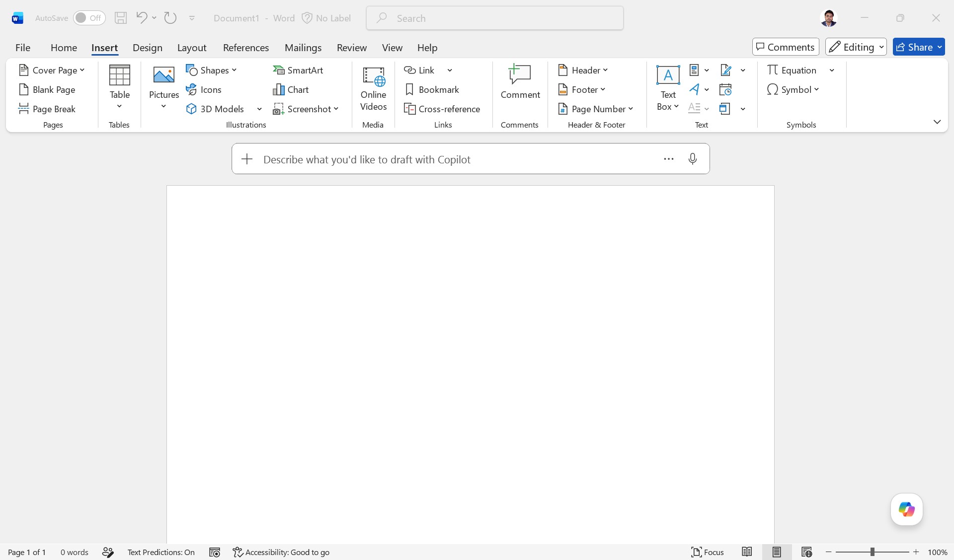954x560 pixels.
Task: Insert a Cross-reference
Action: 442,109
